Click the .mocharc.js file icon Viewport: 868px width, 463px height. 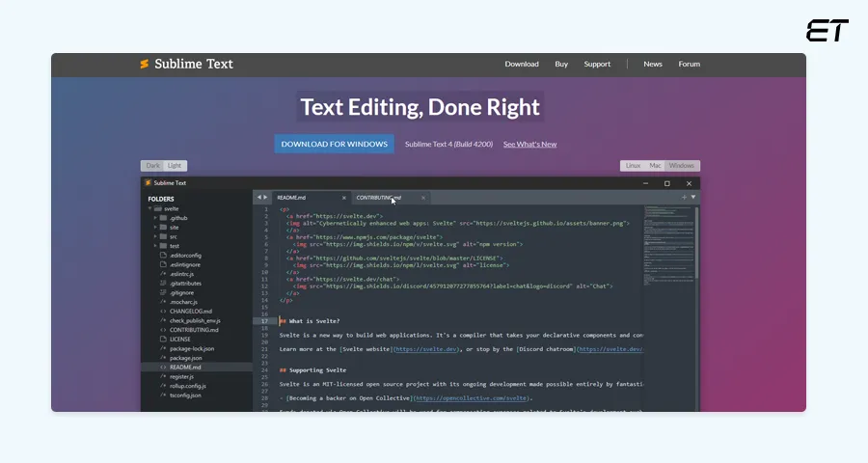[x=163, y=302]
